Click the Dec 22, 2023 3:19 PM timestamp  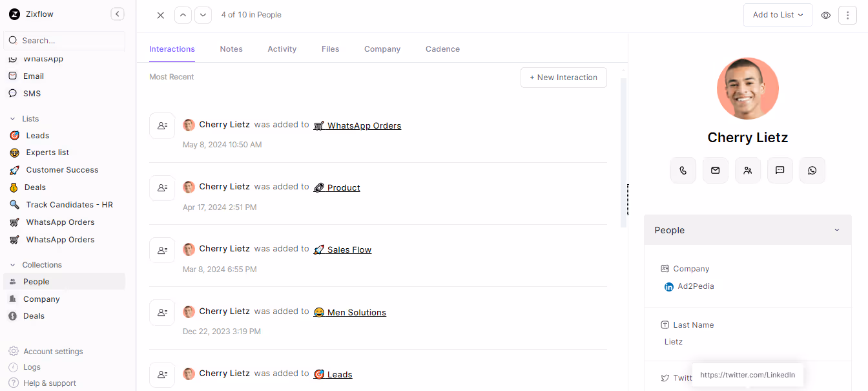(x=222, y=332)
